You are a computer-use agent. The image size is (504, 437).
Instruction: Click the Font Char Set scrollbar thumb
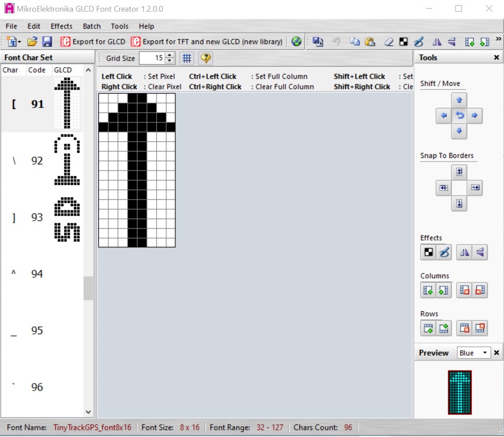(x=88, y=288)
